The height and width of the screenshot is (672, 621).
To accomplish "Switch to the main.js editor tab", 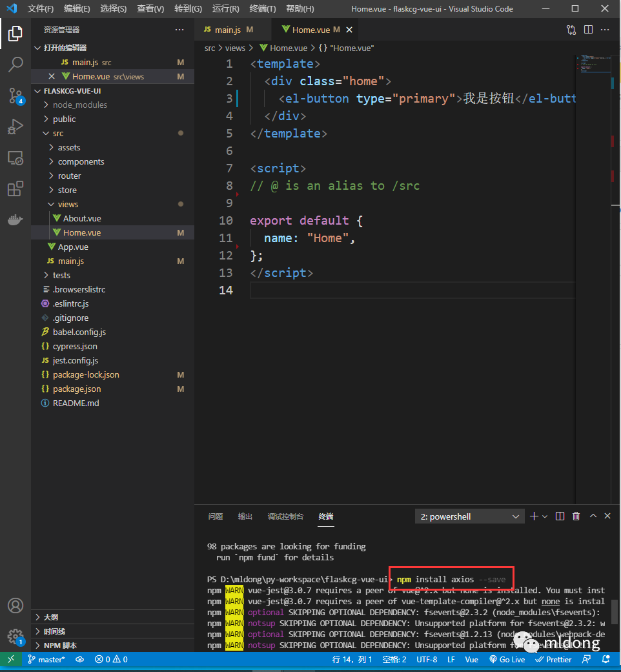I will (227, 30).
